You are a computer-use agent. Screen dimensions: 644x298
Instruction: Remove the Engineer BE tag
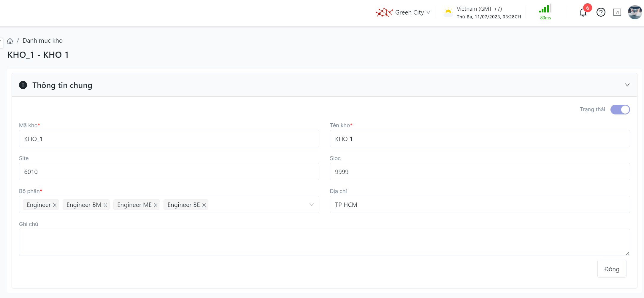tap(204, 205)
